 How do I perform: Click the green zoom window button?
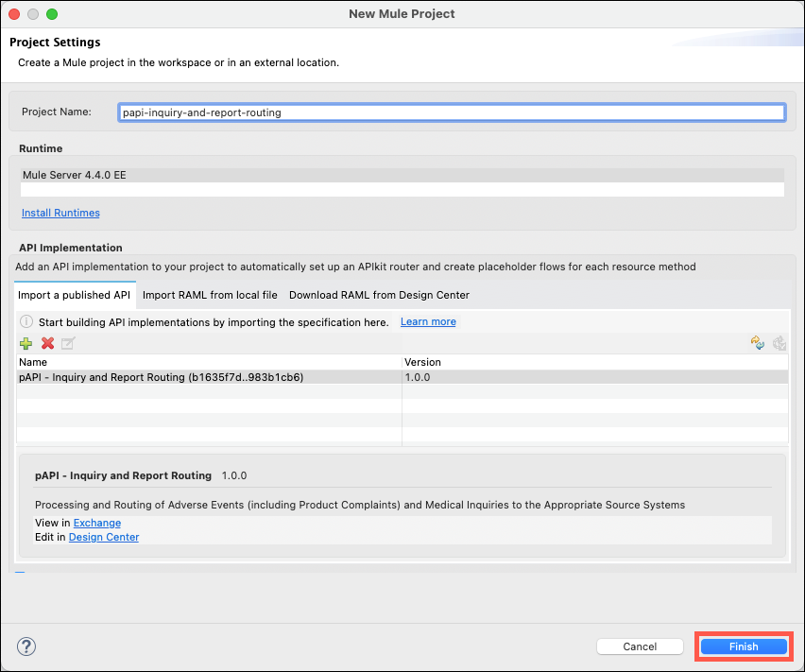pyautogui.click(x=52, y=14)
